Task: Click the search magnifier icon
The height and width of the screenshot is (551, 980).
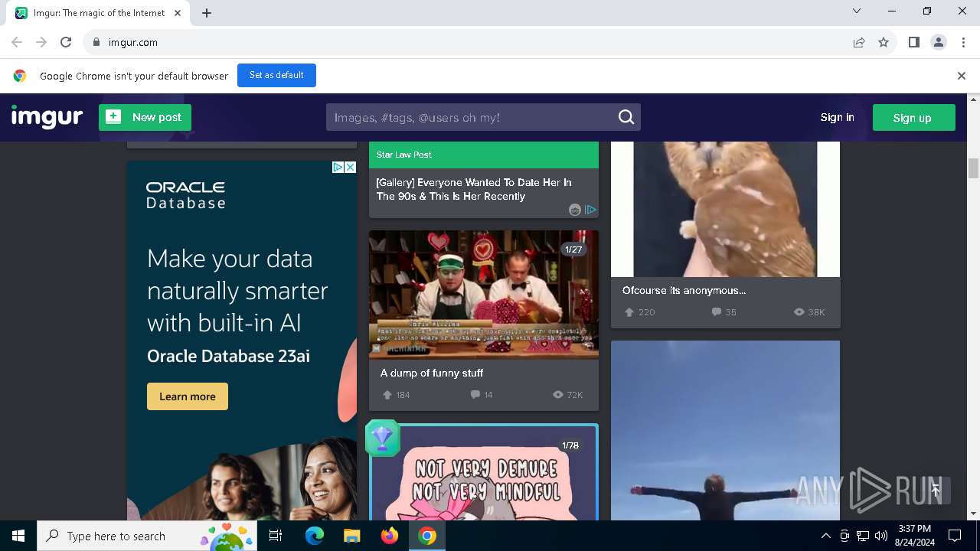Action: point(626,117)
